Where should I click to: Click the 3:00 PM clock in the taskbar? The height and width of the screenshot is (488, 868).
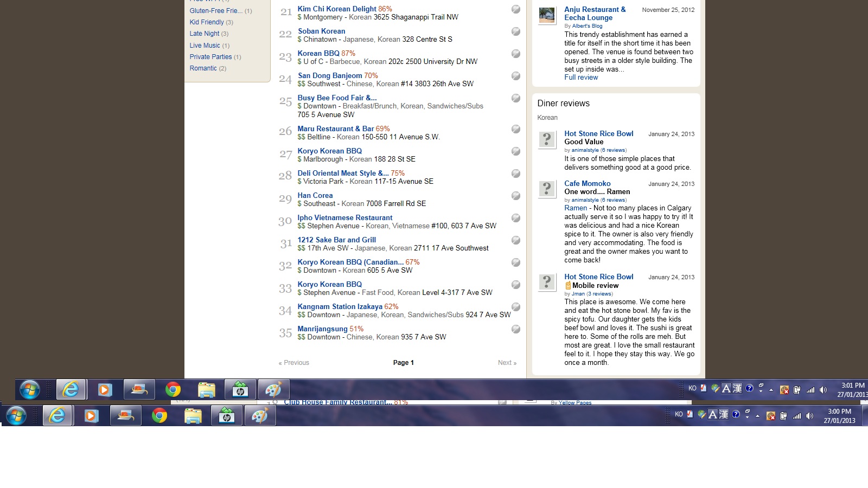[839, 416]
